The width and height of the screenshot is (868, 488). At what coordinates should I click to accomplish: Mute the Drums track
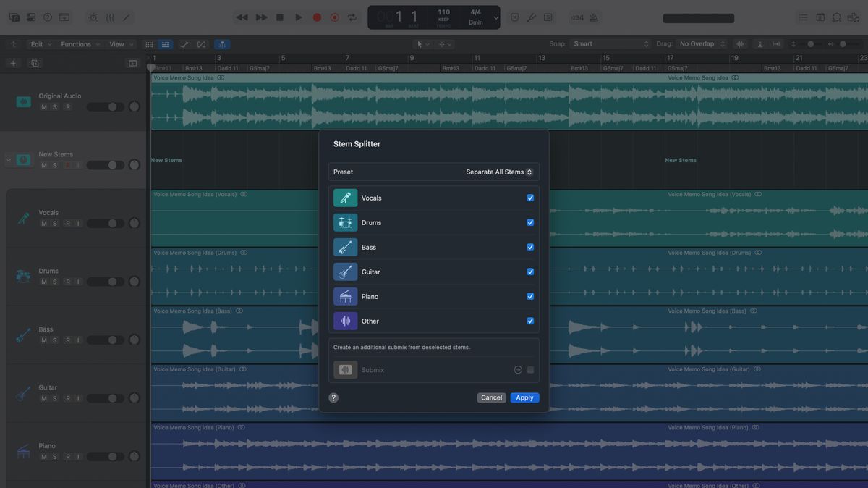pyautogui.click(x=44, y=282)
